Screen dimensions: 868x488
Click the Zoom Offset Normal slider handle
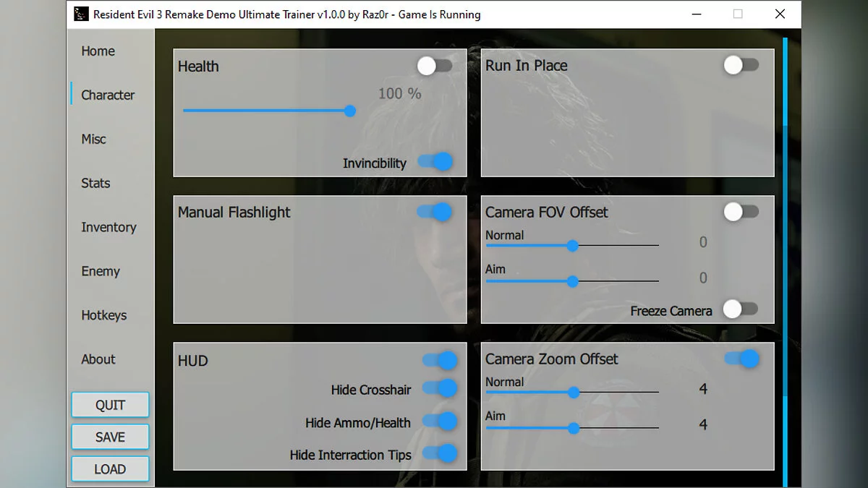point(574,393)
